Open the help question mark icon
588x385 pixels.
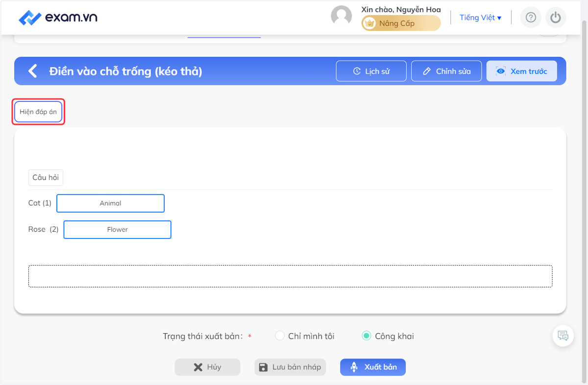tap(531, 18)
